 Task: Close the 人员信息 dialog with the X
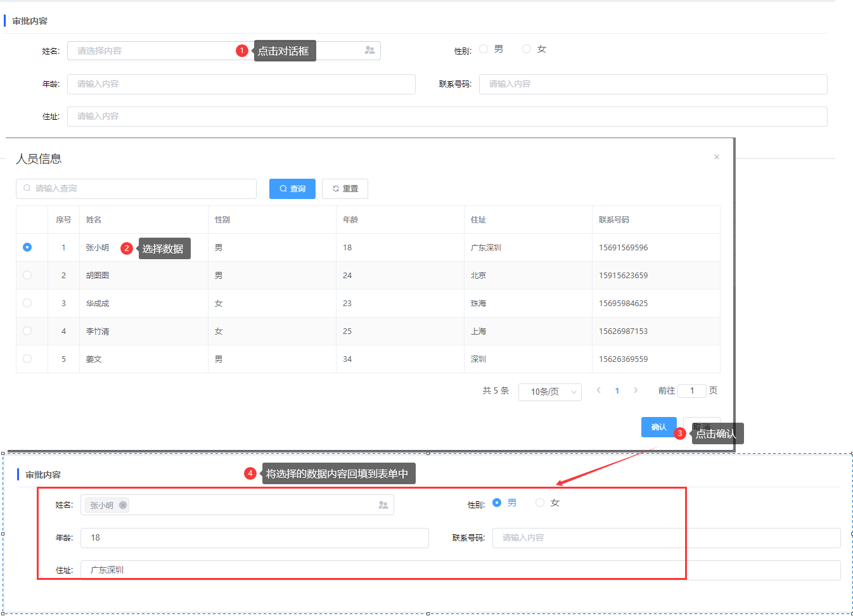(717, 157)
